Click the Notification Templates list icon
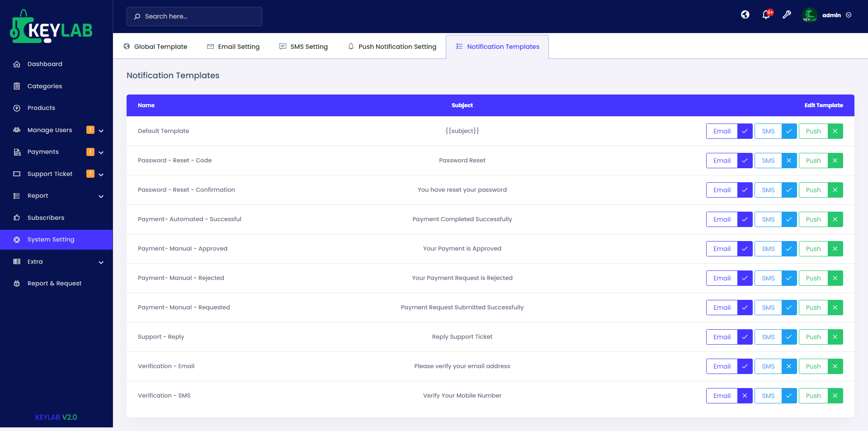The width and height of the screenshot is (868, 431). 459,47
